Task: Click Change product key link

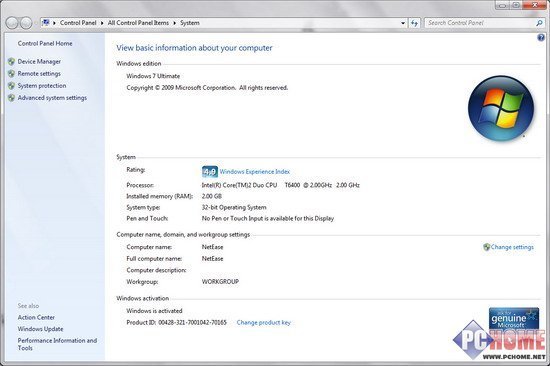Action: [x=263, y=322]
